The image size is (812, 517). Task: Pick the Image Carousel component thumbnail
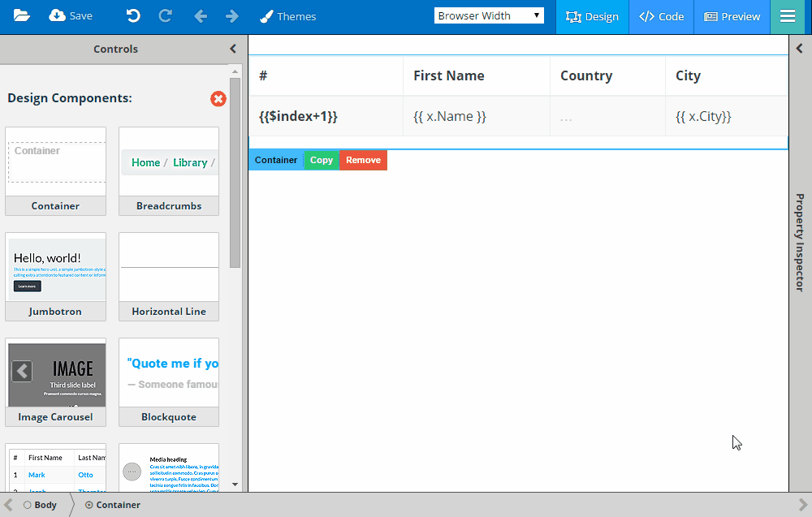(55, 373)
